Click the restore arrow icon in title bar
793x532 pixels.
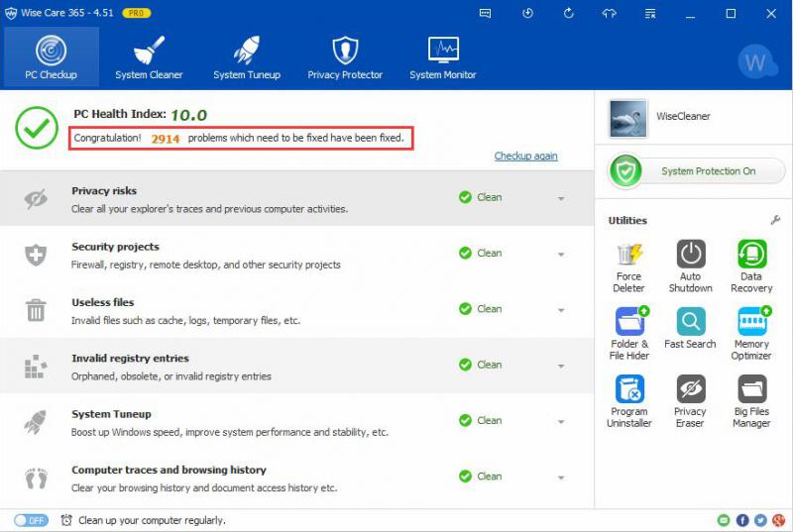point(568,14)
